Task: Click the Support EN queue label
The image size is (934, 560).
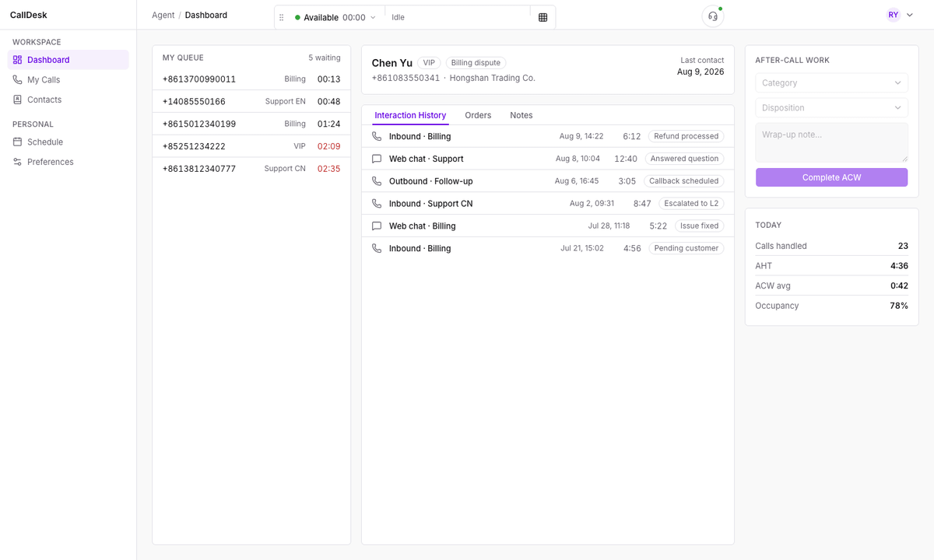Action: tap(285, 102)
